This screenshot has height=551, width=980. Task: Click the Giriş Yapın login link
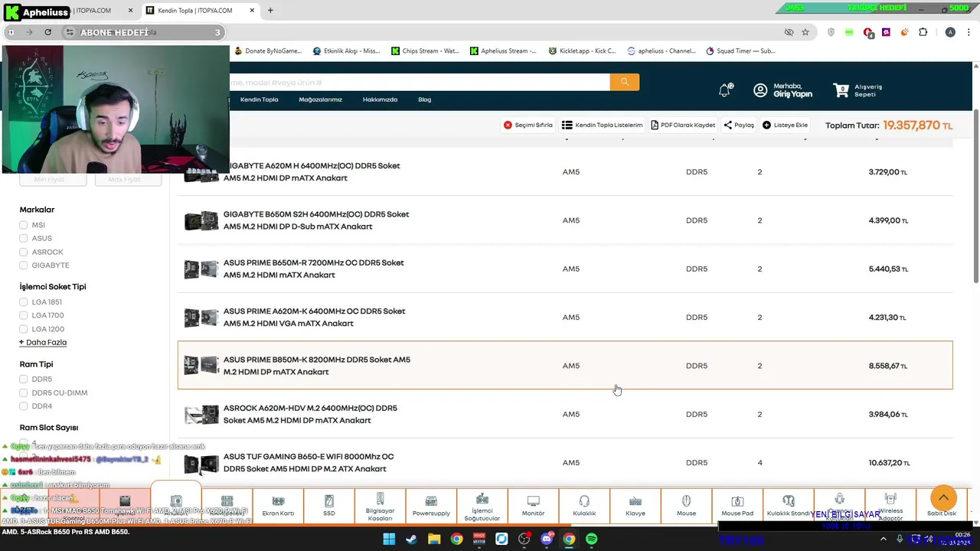[792, 94]
